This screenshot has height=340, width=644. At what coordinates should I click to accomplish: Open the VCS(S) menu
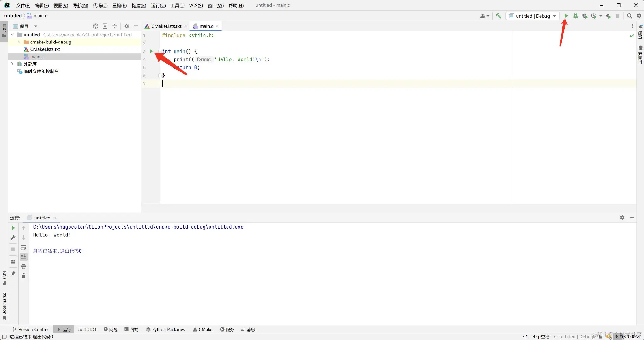(x=196, y=5)
